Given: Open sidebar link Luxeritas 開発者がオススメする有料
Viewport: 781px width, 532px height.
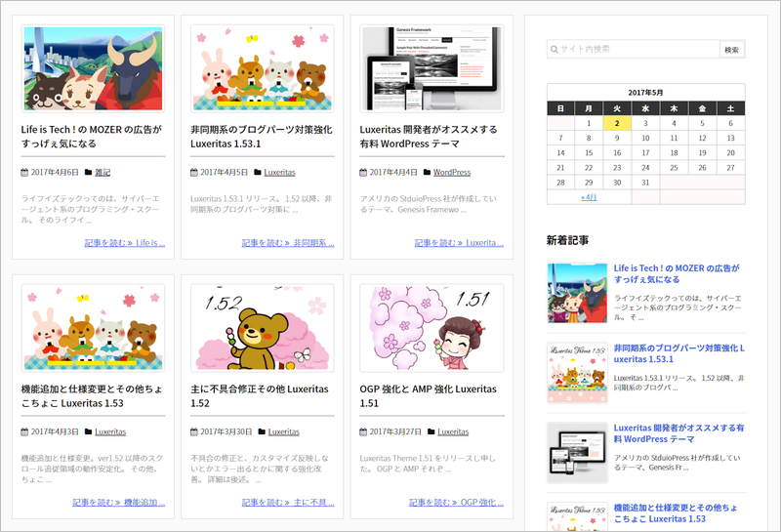Looking at the screenshot, I should pyautogui.click(x=678, y=433).
